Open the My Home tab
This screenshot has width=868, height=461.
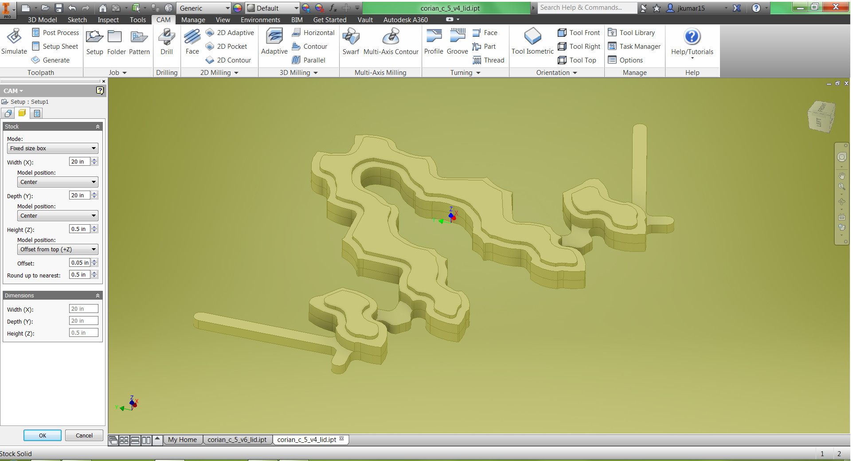[182, 440]
